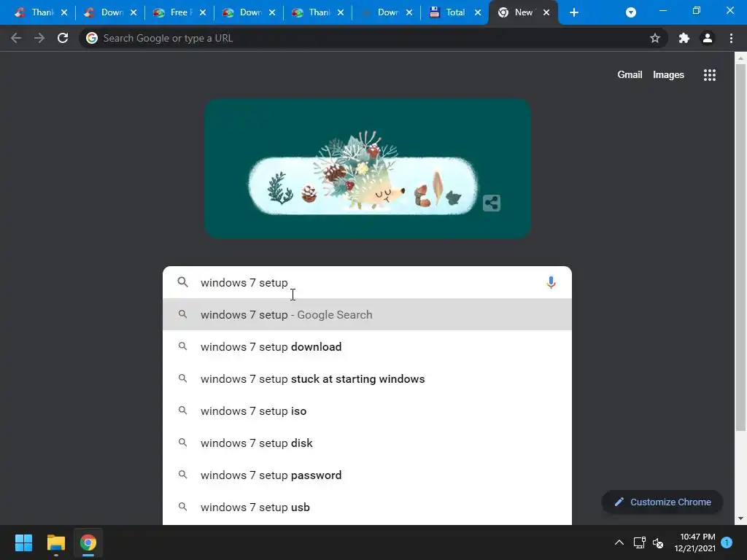
Task: Select suggestion windows 7 setup download
Action: [x=367, y=346]
